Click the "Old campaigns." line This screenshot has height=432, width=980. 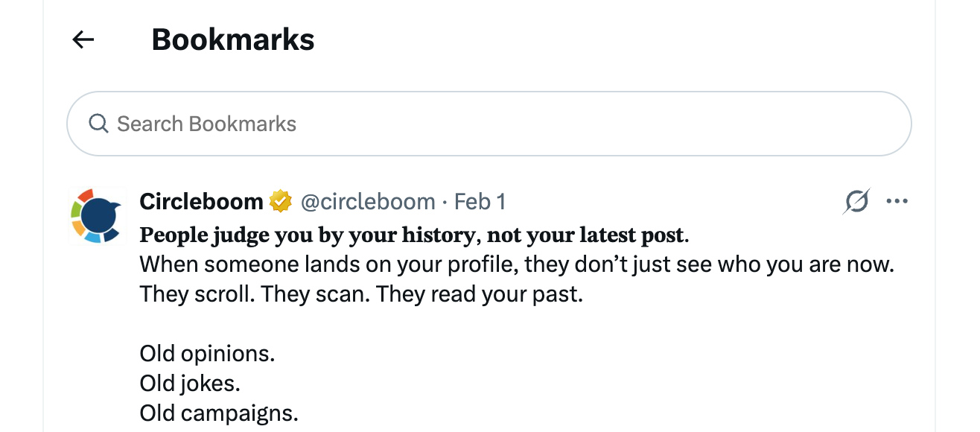pyautogui.click(x=219, y=413)
